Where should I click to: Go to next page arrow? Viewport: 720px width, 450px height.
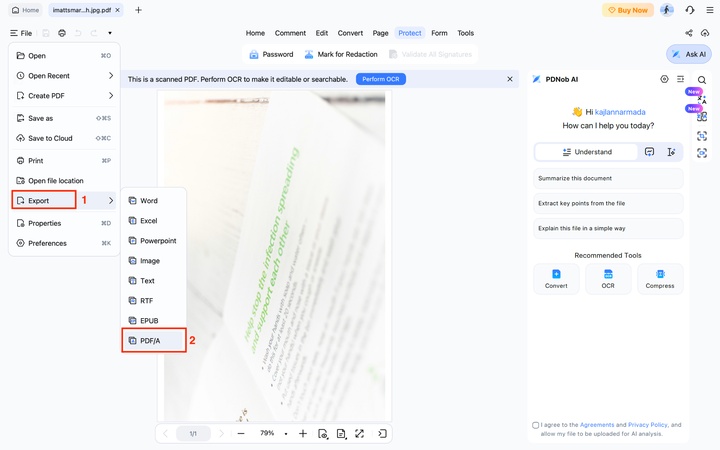click(221, 433)
